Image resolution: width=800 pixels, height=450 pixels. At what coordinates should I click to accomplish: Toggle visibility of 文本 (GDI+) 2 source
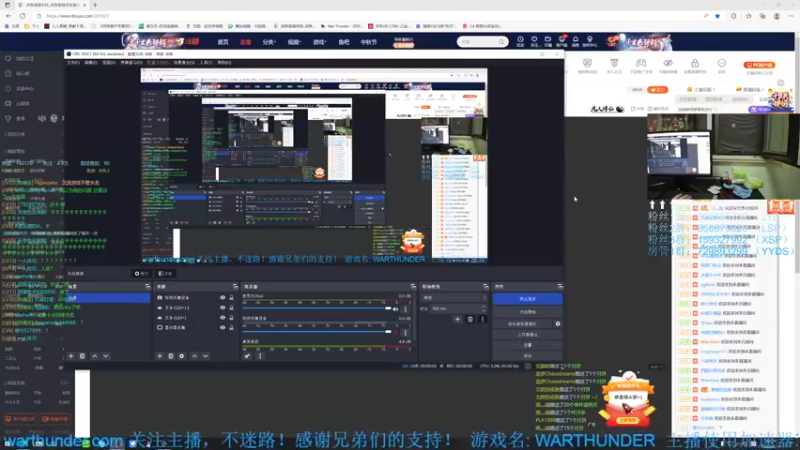[222, 308]
